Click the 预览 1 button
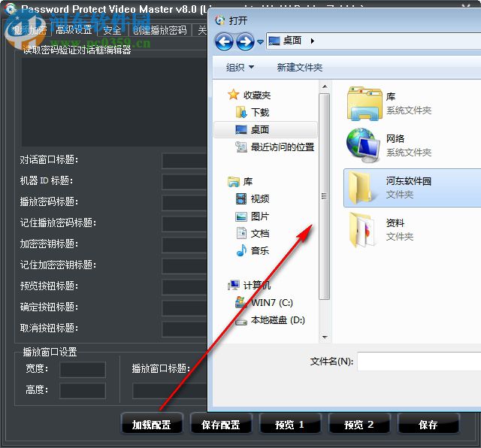 290,424
